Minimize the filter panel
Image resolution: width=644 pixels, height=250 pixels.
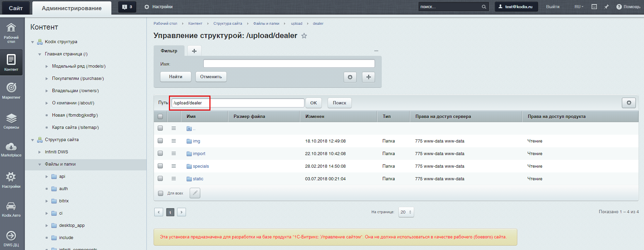coord(376,51)
